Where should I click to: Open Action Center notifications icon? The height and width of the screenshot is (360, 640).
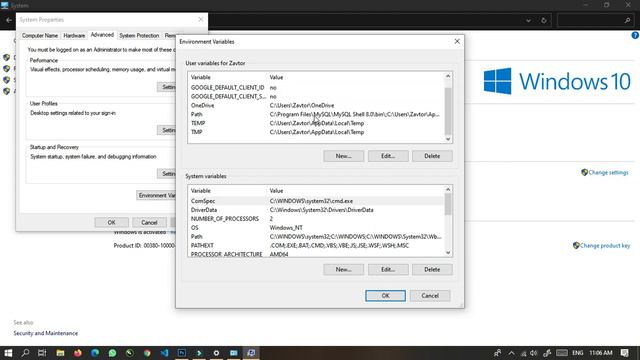pyautogui.click(x=625, y=353)
